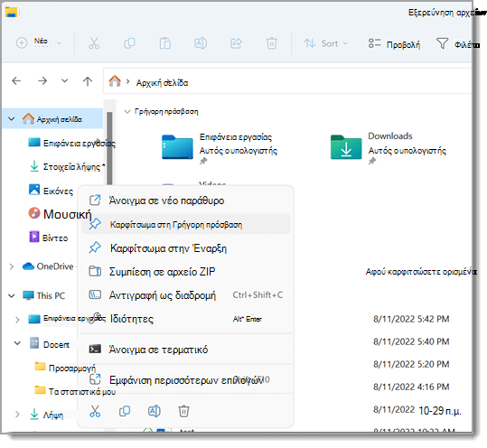487x448 pixels.
Task: Click the Delete trash icon in the toolbar
Action: [271, 43]
